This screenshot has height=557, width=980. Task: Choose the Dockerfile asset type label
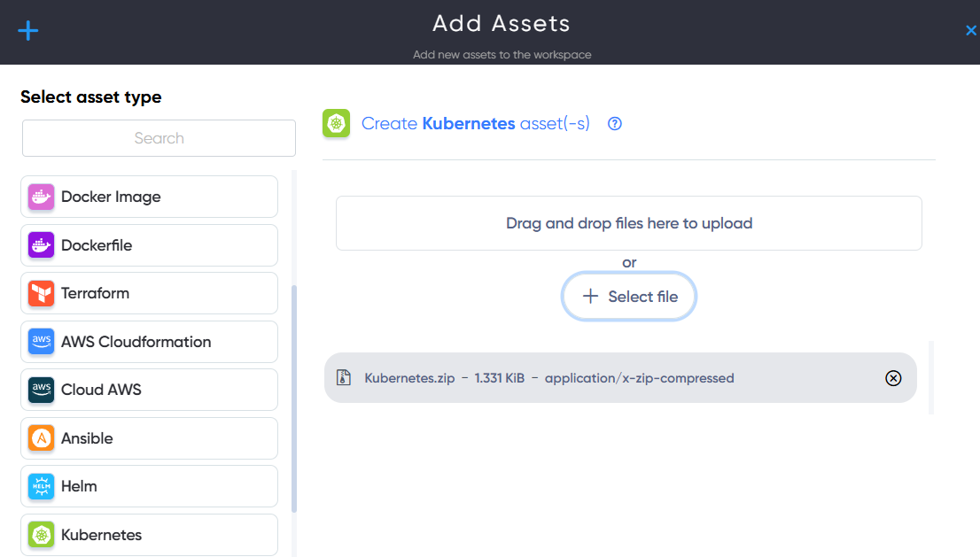[x=97, y=245]
